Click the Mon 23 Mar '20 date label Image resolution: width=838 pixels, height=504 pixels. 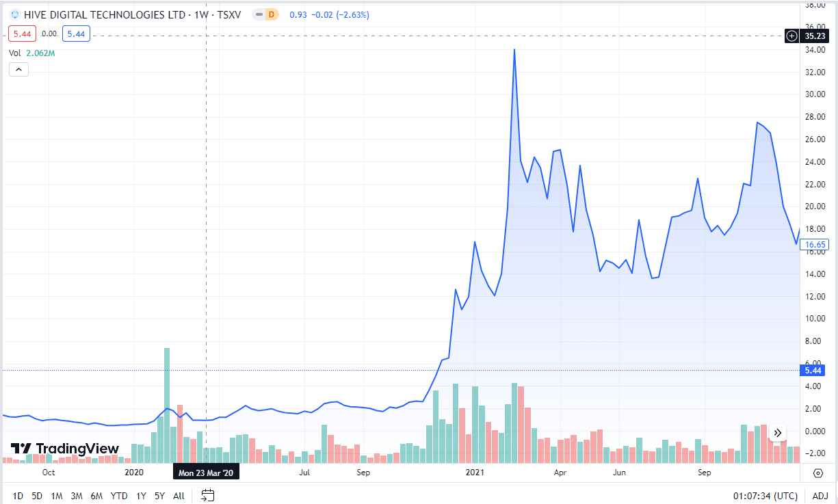[x=206, y=473]
